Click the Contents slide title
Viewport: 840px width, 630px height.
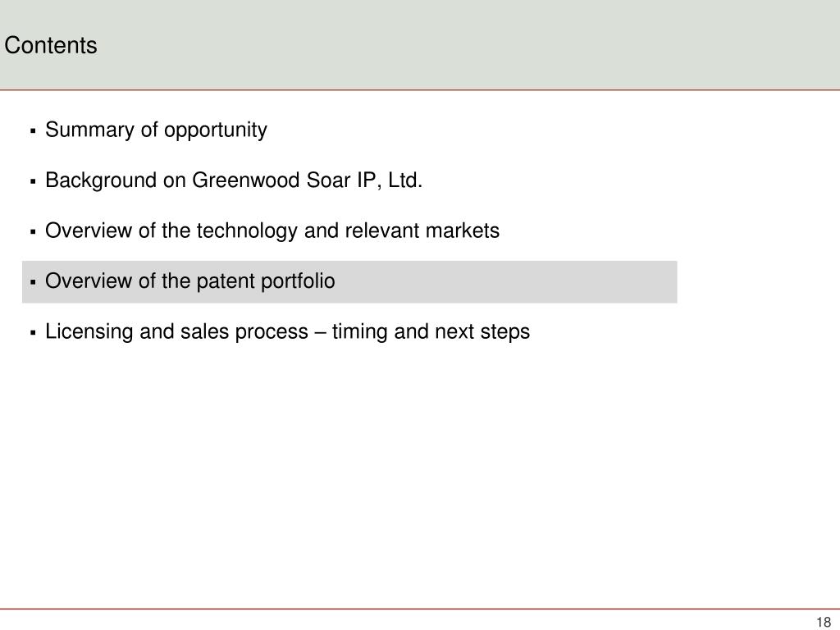coord(51,45)
